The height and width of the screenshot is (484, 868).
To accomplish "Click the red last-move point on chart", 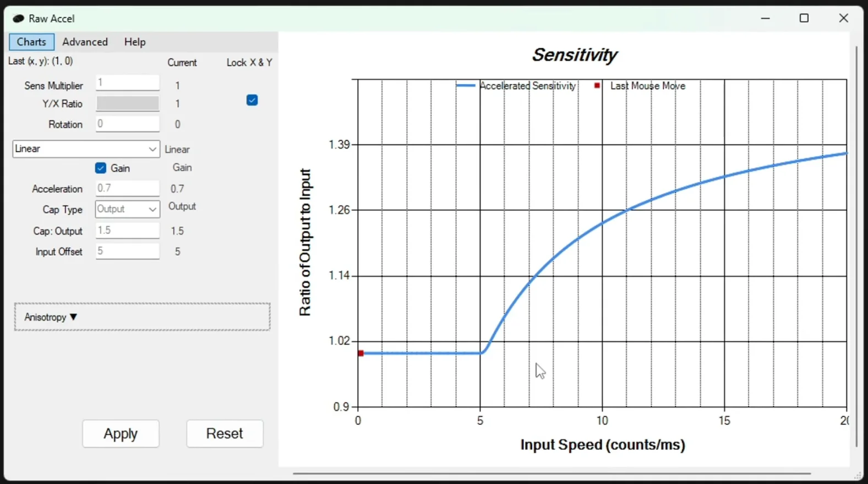I will click(x=361, y=353).
